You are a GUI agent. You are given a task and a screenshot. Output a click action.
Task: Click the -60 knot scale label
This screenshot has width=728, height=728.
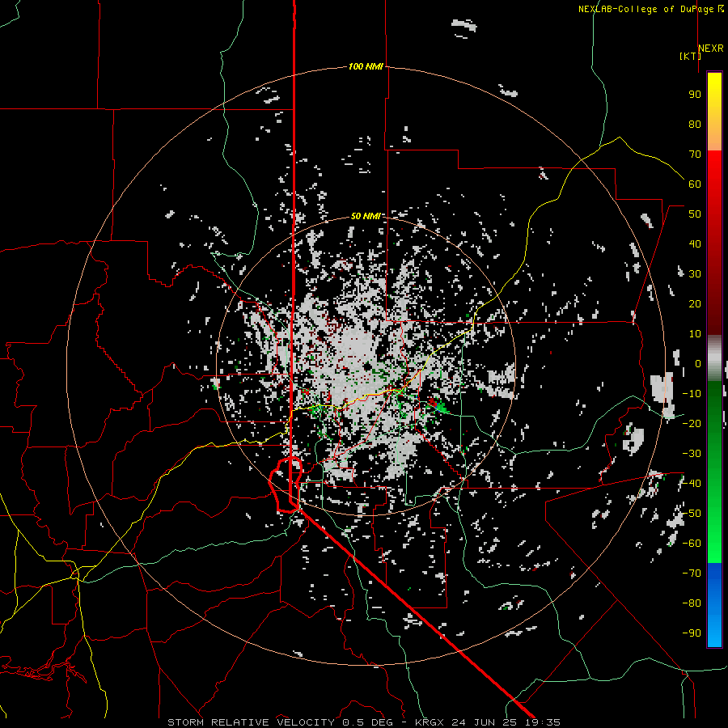click(x=692, y=544)
